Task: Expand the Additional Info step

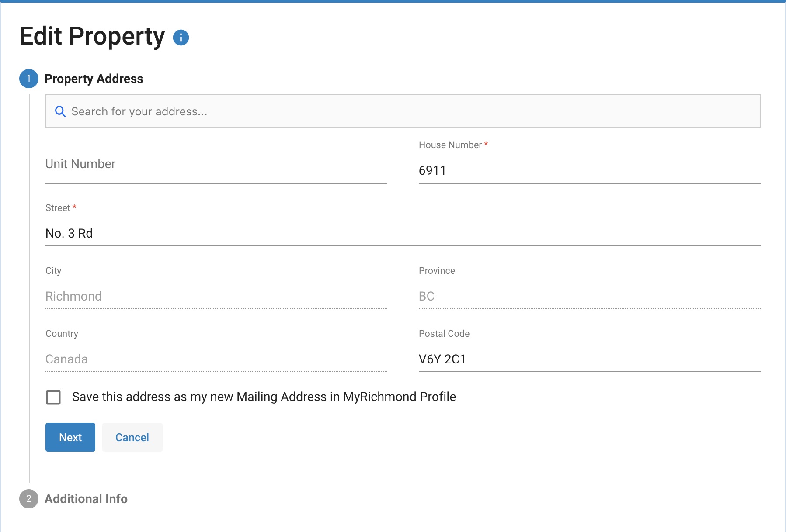Action: click(x=86, y=499)
